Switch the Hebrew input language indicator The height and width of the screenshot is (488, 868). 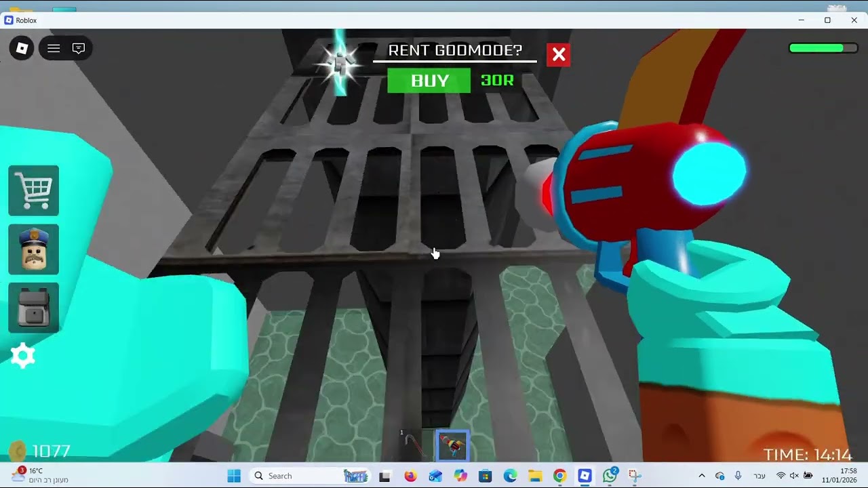tap(759, 476)
